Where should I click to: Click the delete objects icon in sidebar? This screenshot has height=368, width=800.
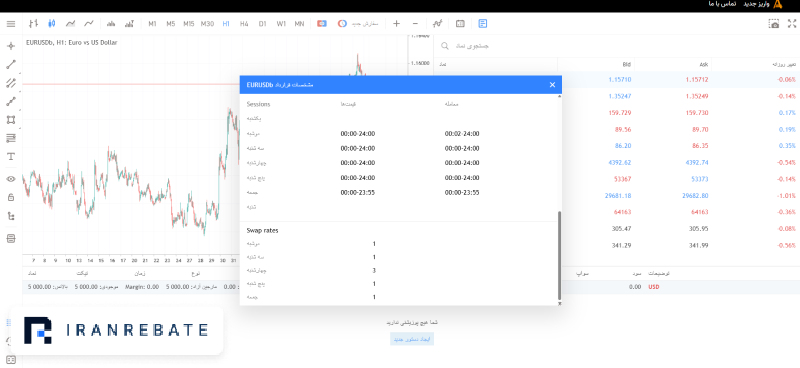point(11,238)
